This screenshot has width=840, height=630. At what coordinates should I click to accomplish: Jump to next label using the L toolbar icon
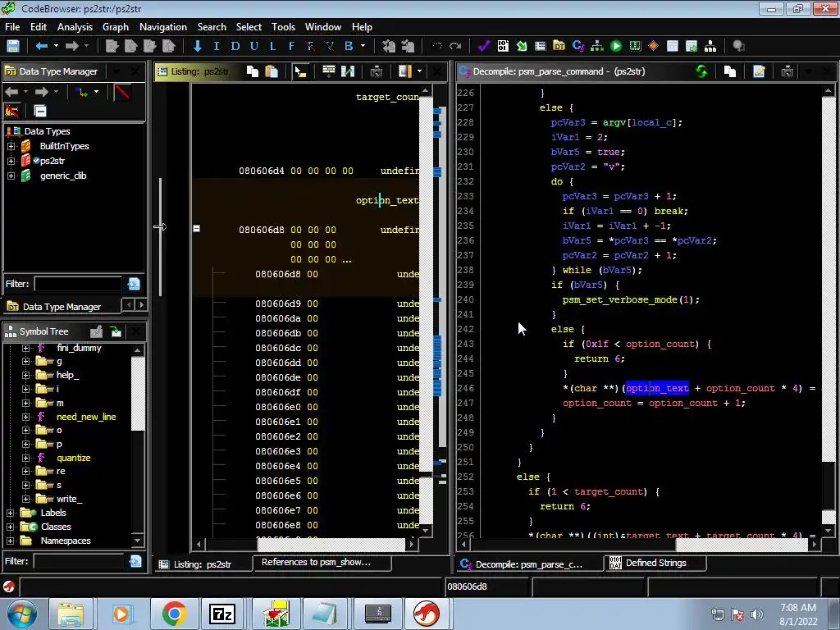[272, 46]
